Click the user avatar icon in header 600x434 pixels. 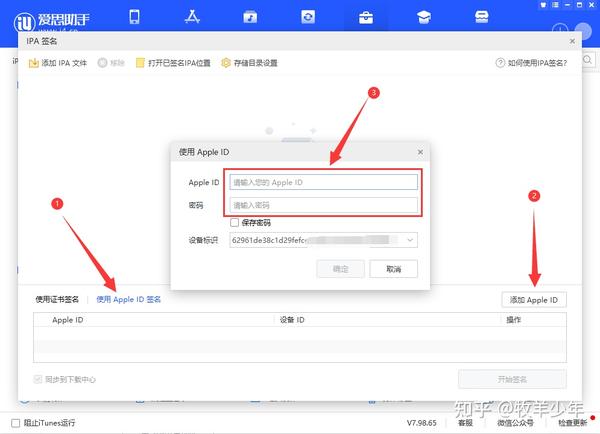click(583, 30)
